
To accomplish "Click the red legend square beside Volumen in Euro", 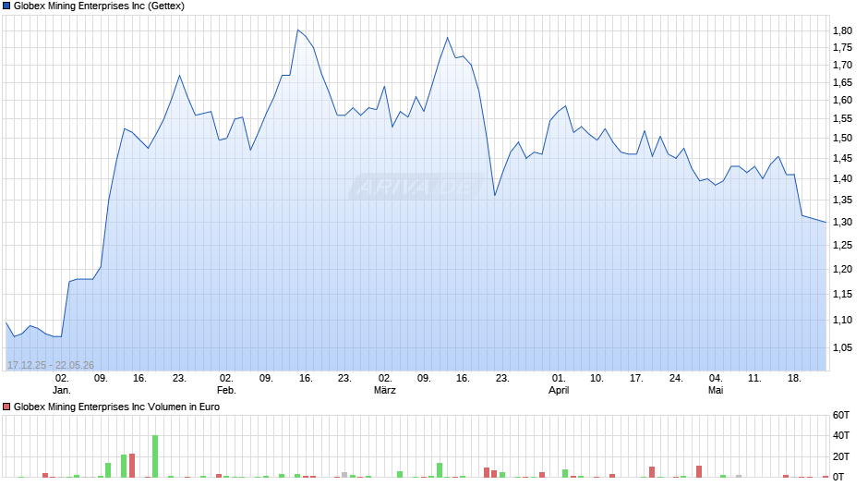I will tap(6, 407).
